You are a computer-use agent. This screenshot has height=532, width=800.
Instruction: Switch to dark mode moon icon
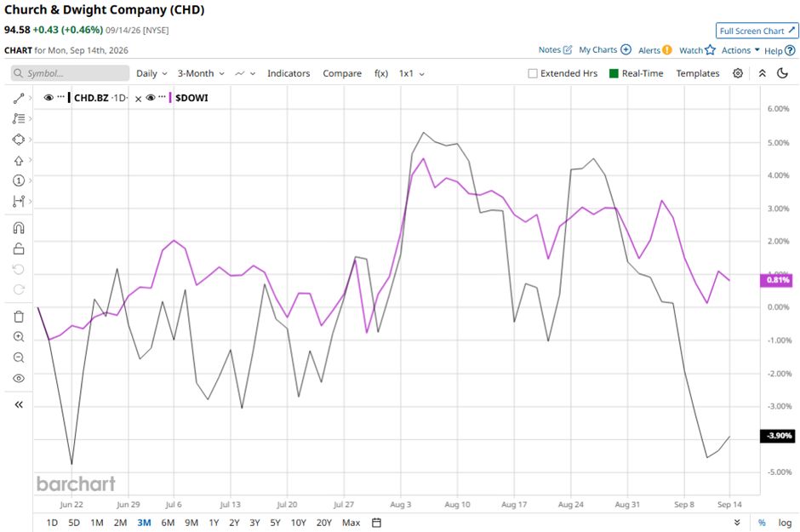(782, 73)
